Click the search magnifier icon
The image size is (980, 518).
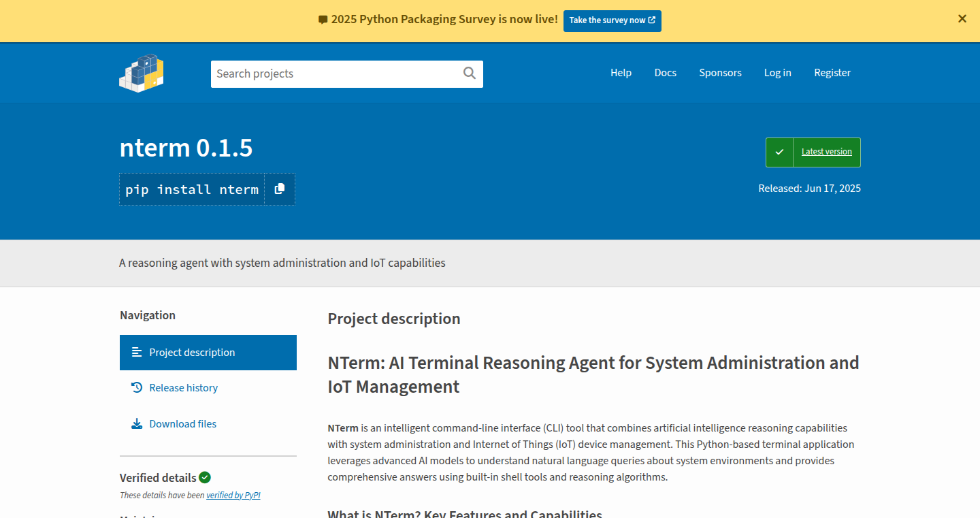tap(470, 74)
